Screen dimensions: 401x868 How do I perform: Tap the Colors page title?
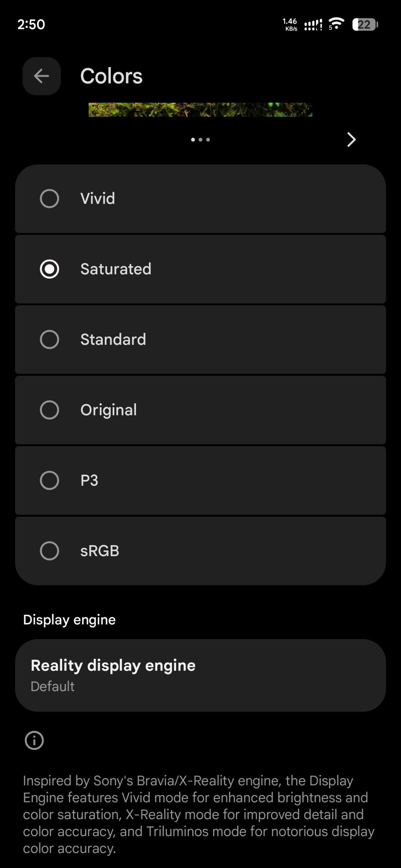point(111,76)
